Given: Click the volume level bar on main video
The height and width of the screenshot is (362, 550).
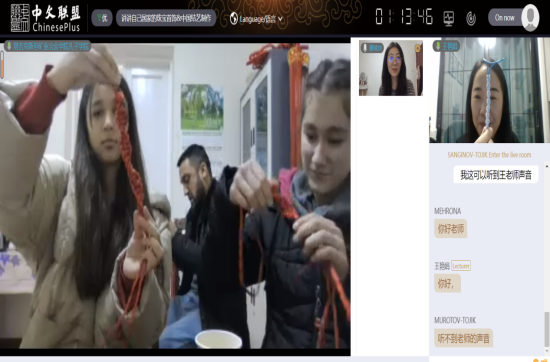Looking at the screenshot, I should coord(2,65).
